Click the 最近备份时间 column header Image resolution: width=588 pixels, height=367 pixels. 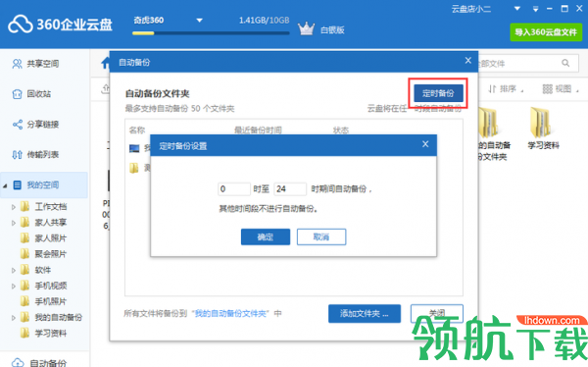(258, 131)
